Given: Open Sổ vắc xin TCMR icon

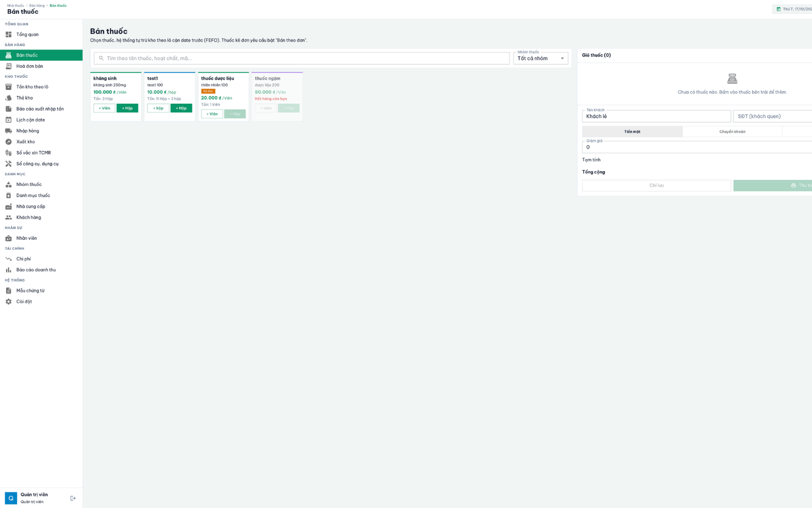Looking at the screenshot, I should click(9, 153).
